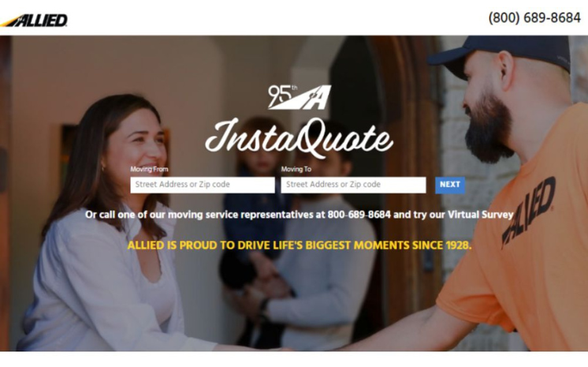Click the 800-689-8684 number in the sentence
The image size is (588, 367).
359,215
